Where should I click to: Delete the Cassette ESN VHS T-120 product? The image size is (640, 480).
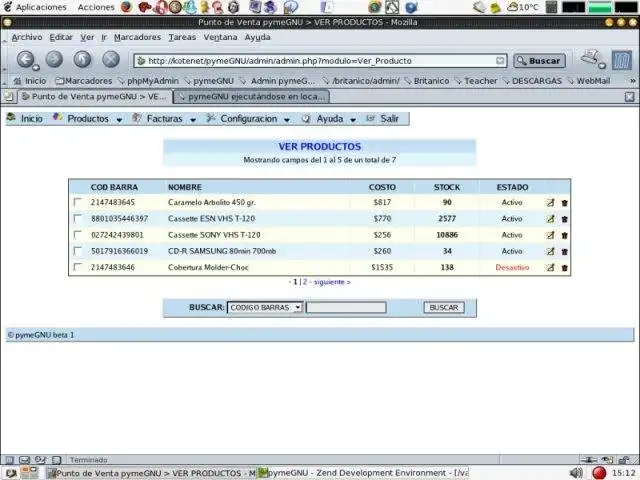(564, 219)
